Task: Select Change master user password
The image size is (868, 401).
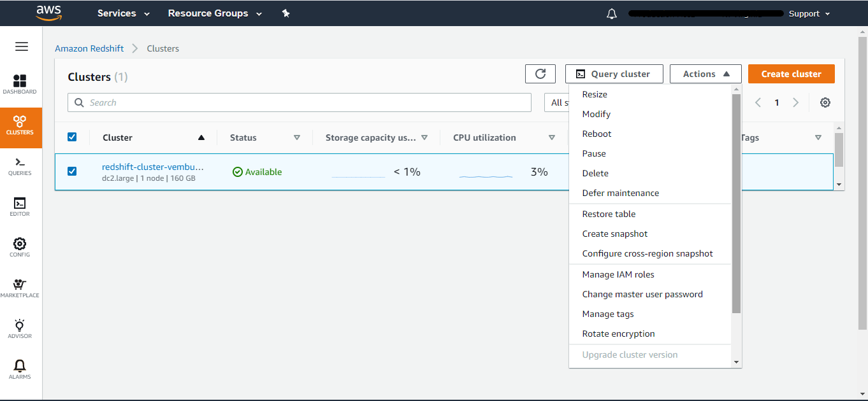Action: click(650, 294)
